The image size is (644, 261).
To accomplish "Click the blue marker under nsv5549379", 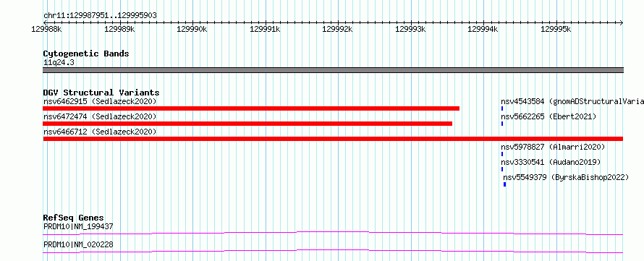I will [504, 184].
